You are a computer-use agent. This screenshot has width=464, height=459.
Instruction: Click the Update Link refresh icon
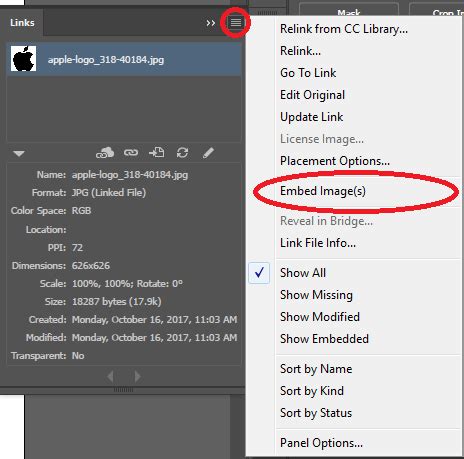tap(182, 153)
